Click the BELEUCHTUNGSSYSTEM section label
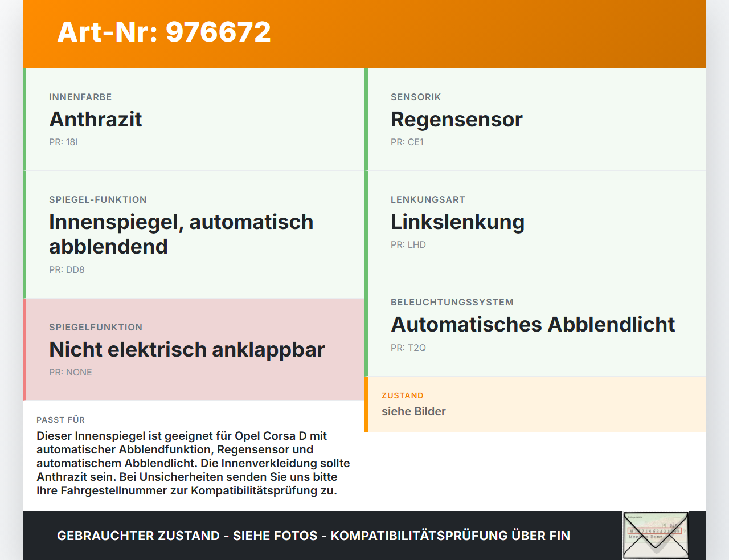This screenshot has width=729, height=560. coord(452,302)
